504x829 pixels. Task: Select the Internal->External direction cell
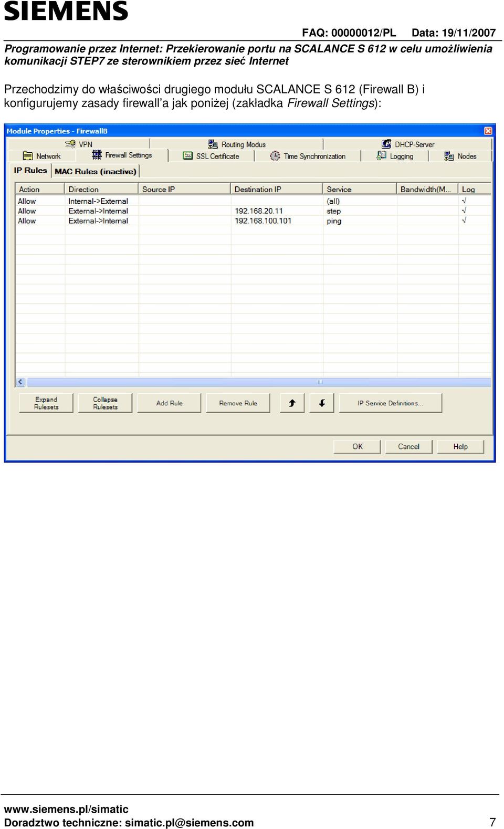(x=101, y=201)
